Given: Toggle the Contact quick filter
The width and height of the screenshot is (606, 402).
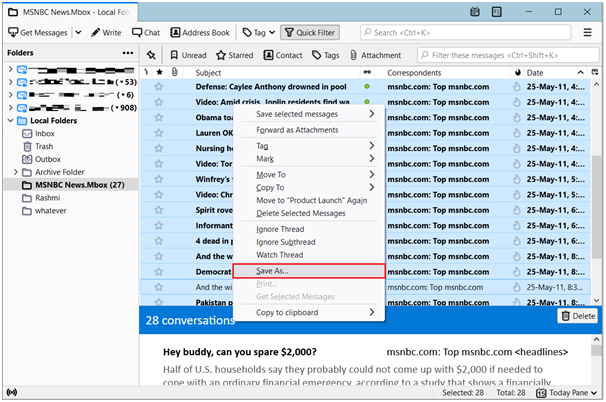Looking at the screenshot, I should click(283, 55).
